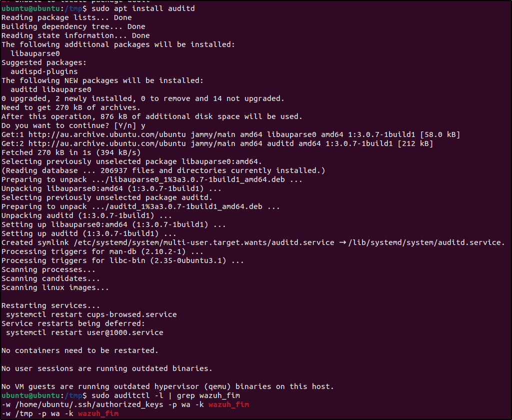Click the "Restarting services..." line
512x420 pixels.
50,305
